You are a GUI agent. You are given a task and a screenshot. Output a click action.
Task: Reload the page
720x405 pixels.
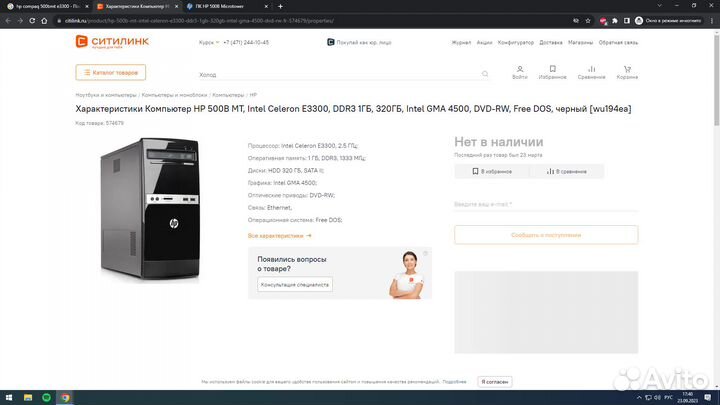(x=32, y=21)
